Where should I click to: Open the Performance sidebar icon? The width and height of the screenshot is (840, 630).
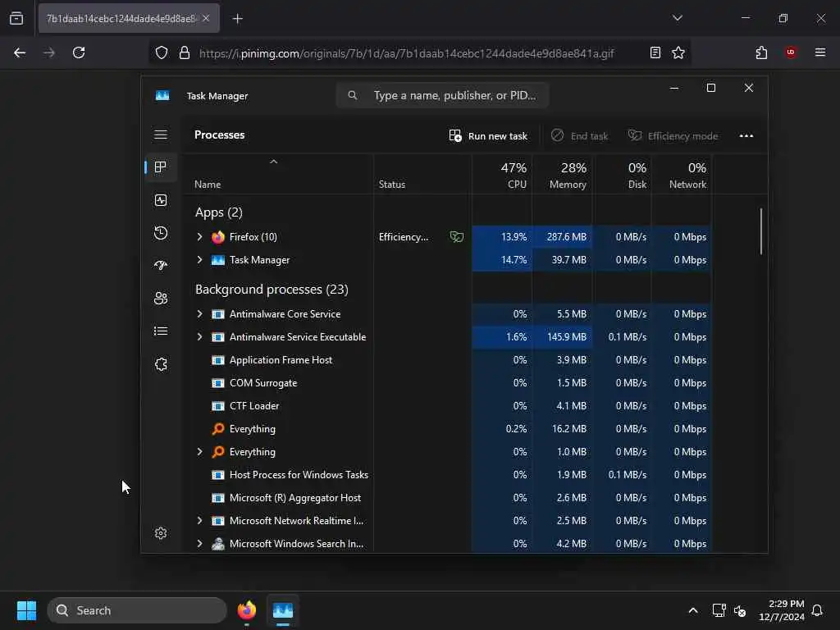pos(161,200)
